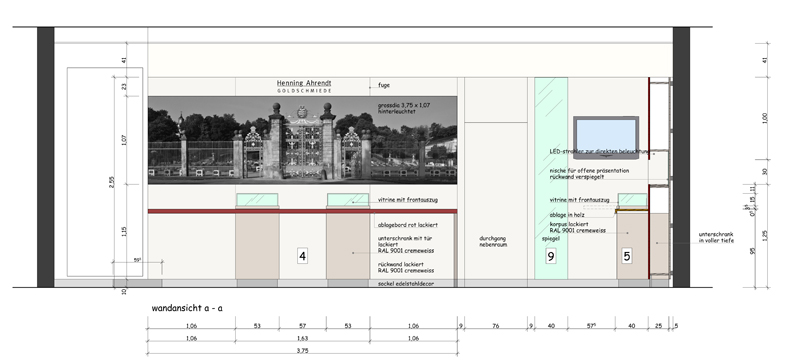
Task: Click the number 9 tag on mirror
Action: 551,256
